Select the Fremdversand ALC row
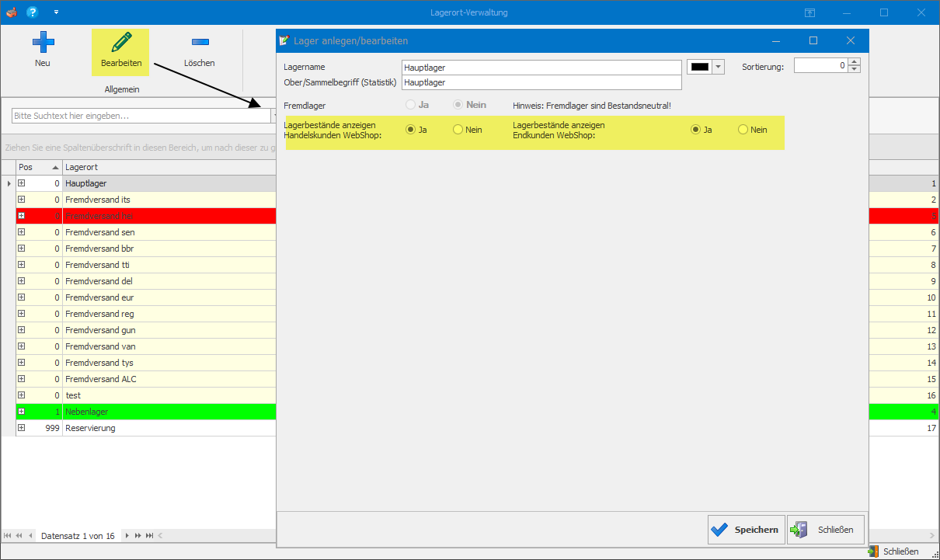This screenshot has width=940, height=560. [146, 379]
